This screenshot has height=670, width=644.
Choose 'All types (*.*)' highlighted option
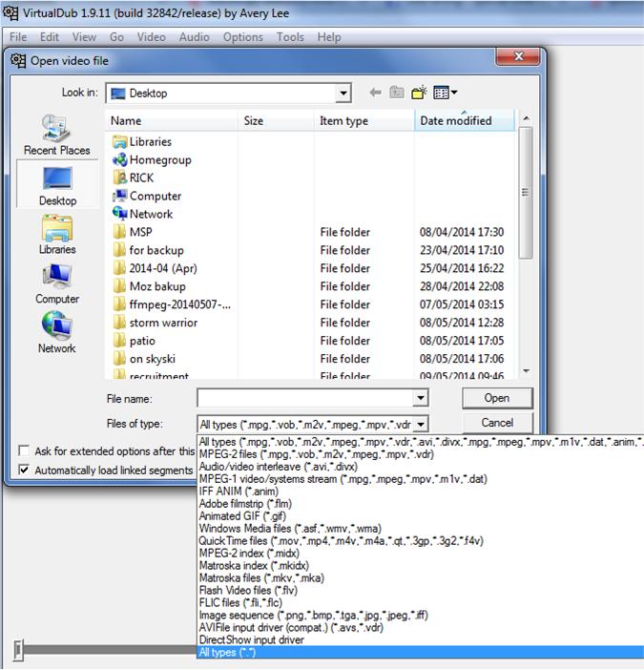421,653
